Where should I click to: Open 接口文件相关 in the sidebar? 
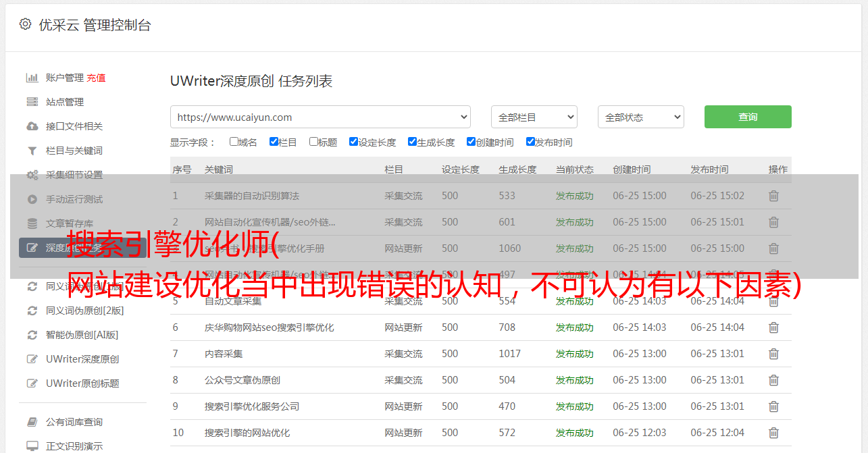tap(74, 126)
